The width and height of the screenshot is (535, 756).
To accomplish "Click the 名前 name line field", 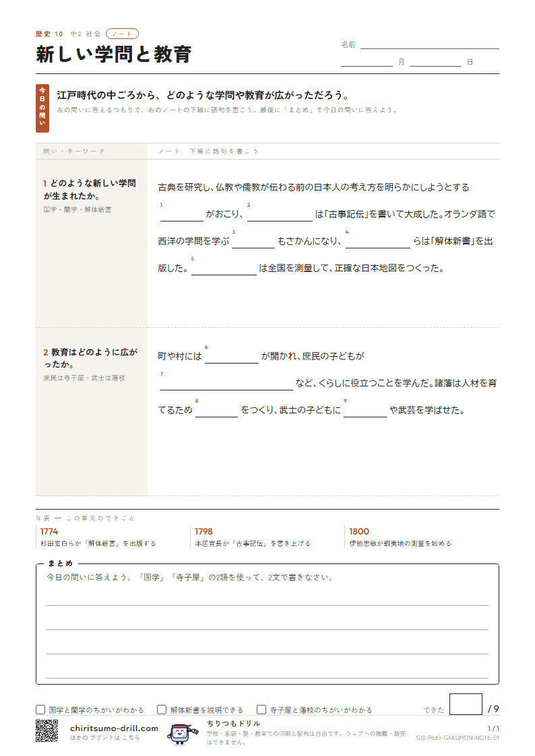I will click(x=429, y=44).
